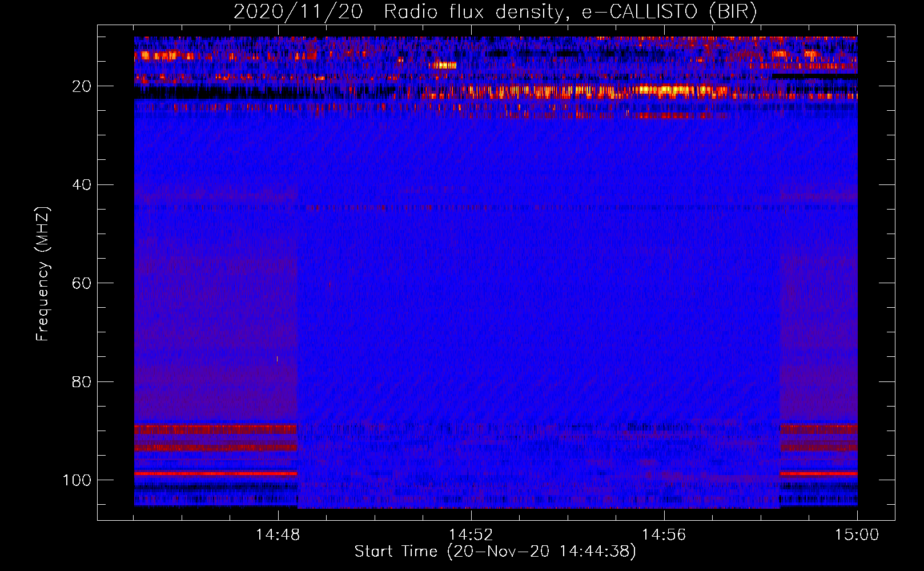The height and width of the screenshot is (571, 924).
Task: Select the "Frequency (MHZ)" axis label
Action: pyautogui.click(x=43, y=274)
